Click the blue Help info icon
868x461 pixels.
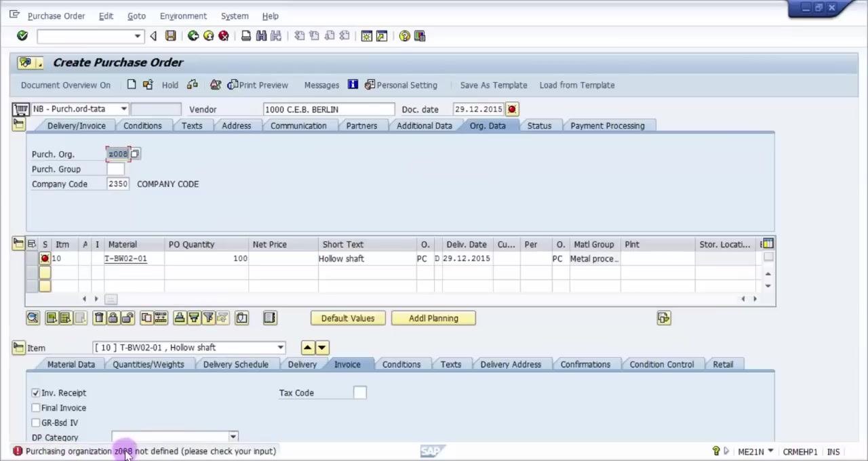353,85
